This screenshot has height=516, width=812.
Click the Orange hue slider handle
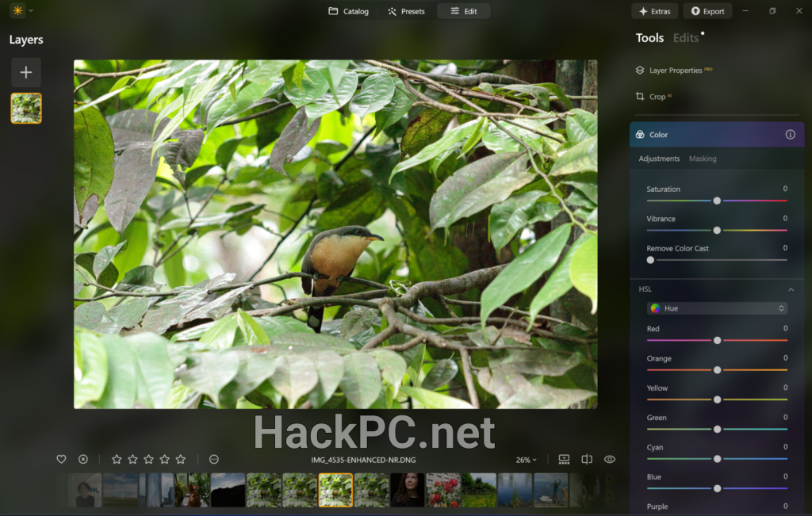coord(717,369)
